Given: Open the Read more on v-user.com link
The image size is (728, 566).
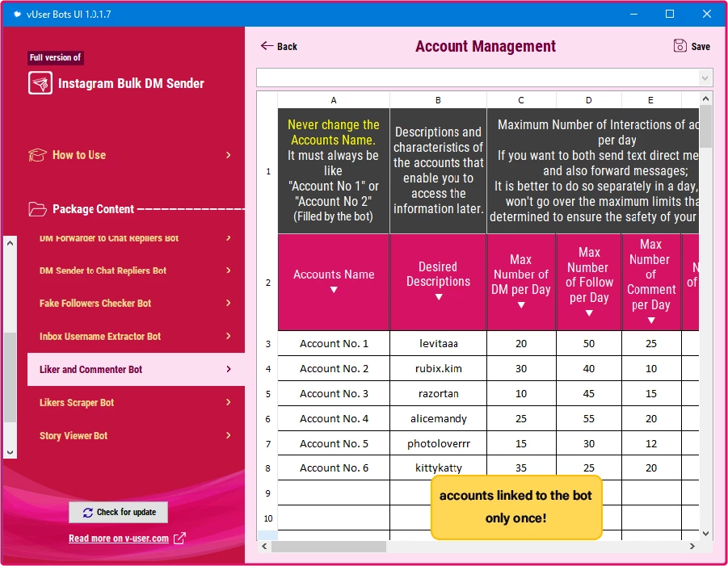Looking at the screenshot, I should (119, 539).
